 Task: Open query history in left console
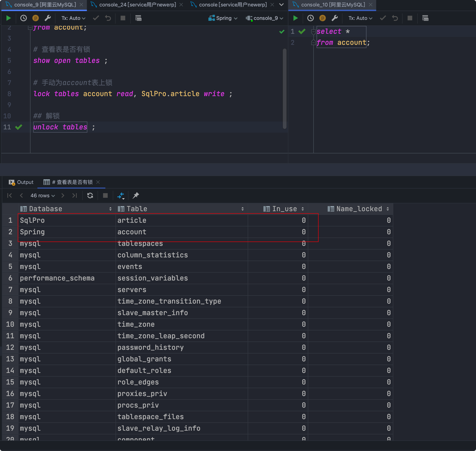23,18
